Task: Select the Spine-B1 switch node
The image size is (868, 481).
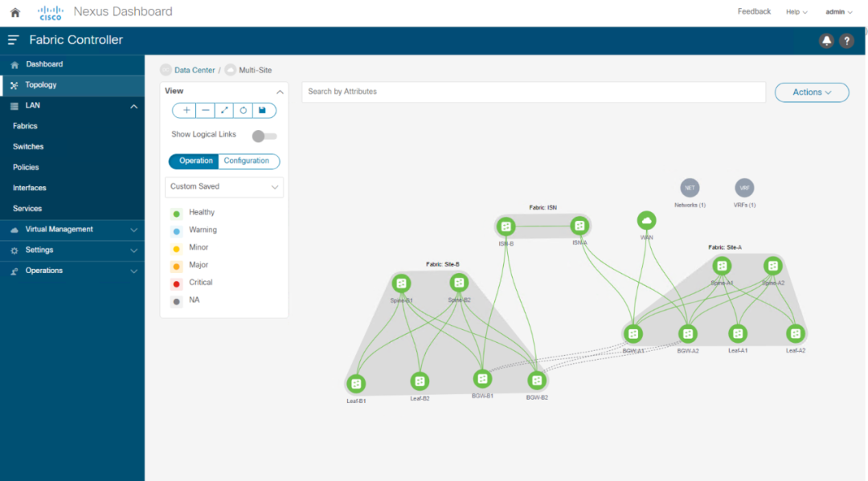Action: [x=401, y=283]
